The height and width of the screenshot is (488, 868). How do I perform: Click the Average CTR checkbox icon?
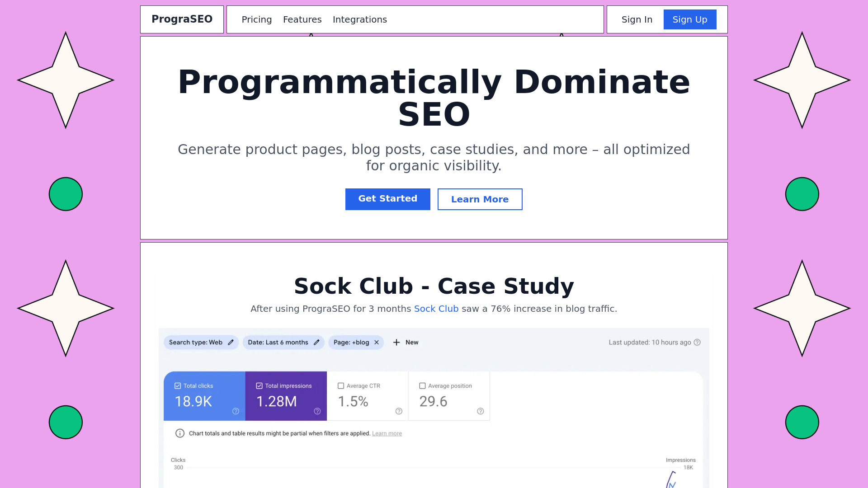[340, 385]
